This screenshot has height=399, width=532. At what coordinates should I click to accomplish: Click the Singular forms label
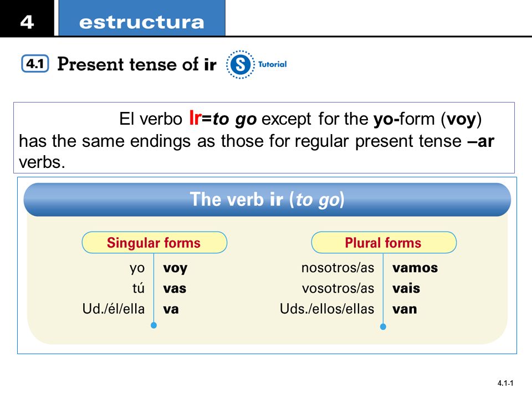coord(155,243)
